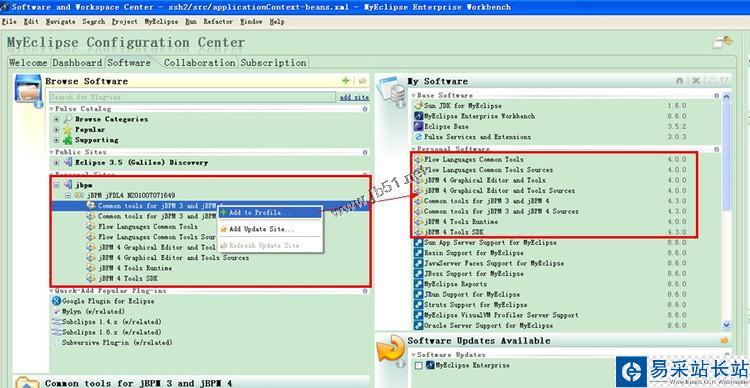
Task: Click the workspace icon at Configuration Center top right
Action: [722, 42]
